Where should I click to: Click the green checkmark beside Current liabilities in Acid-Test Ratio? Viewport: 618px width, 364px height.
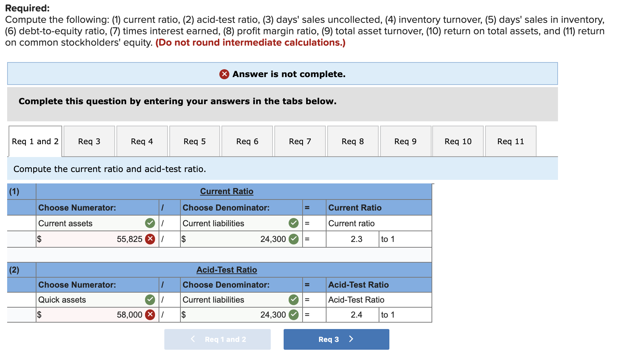pos(294,300)
